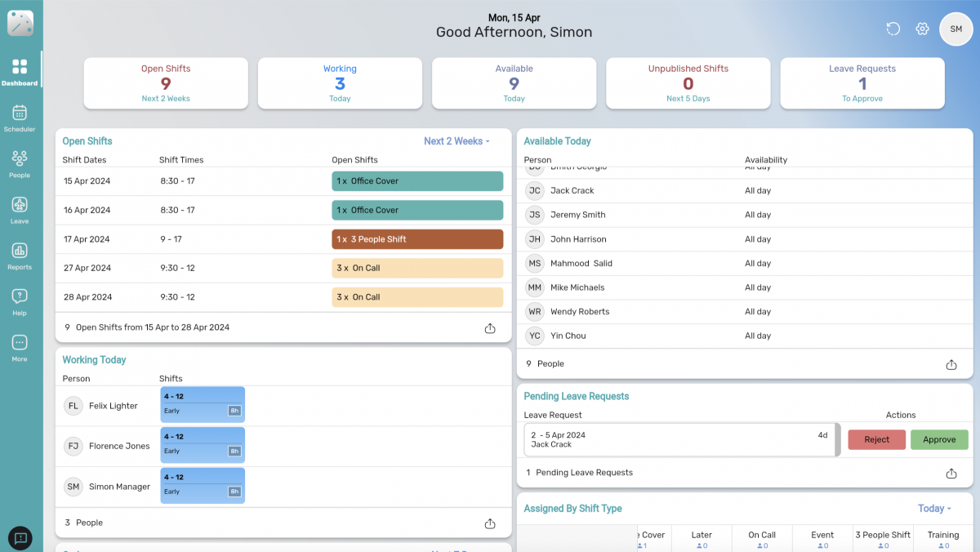980x552 pixels.
Task: Open the Leave Requests summary card
Action: pos(862,82)
